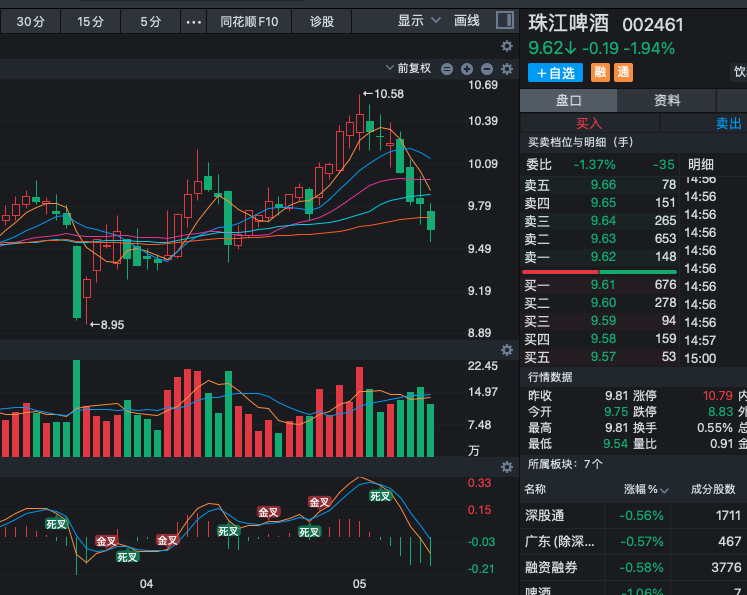Click the 通 stock connect badge

coord(624,73)
